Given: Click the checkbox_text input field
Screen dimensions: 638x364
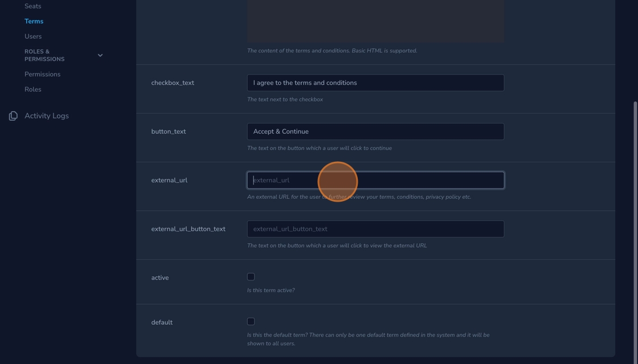Looking at the screenshot, I should click(x=375, y=83).
